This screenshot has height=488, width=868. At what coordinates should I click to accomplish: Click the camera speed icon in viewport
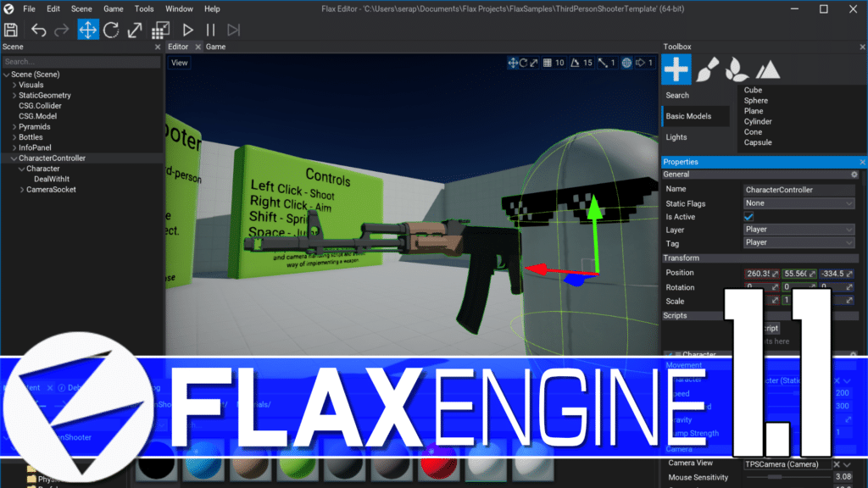641,63
